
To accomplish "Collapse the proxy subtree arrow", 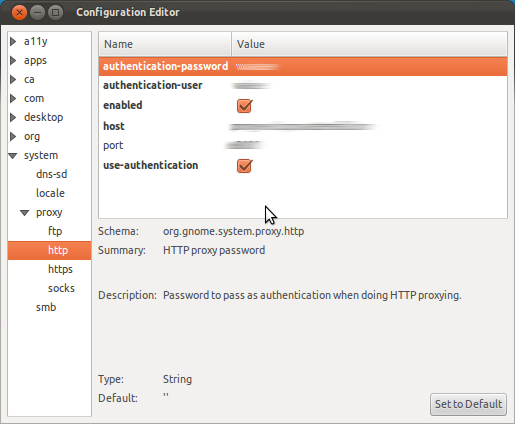I will (25, 213).
